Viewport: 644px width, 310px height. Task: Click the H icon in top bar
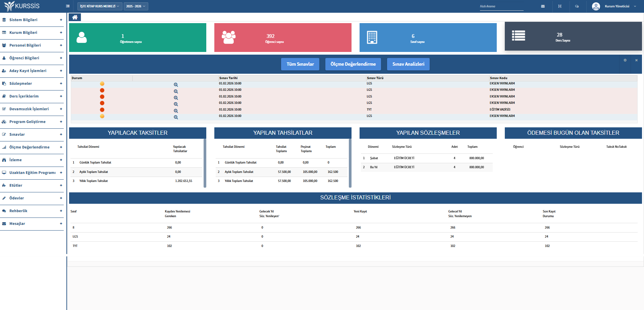[x=560, y=6]
